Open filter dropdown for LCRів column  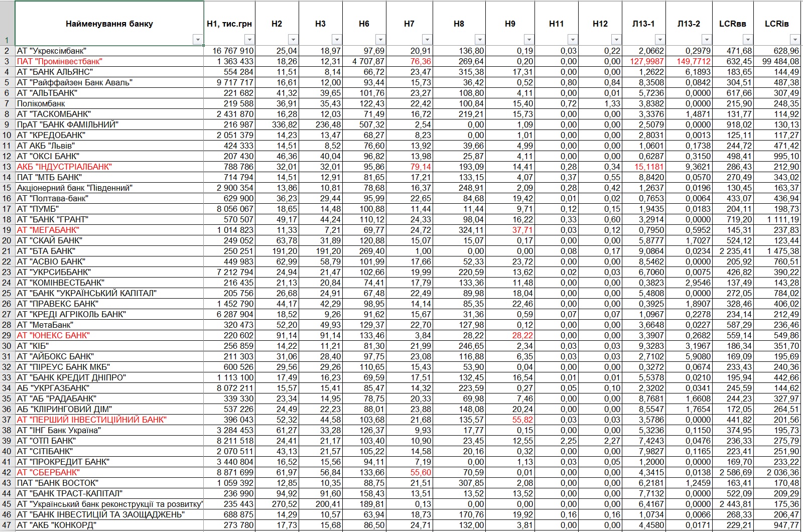tap(794, 40)
